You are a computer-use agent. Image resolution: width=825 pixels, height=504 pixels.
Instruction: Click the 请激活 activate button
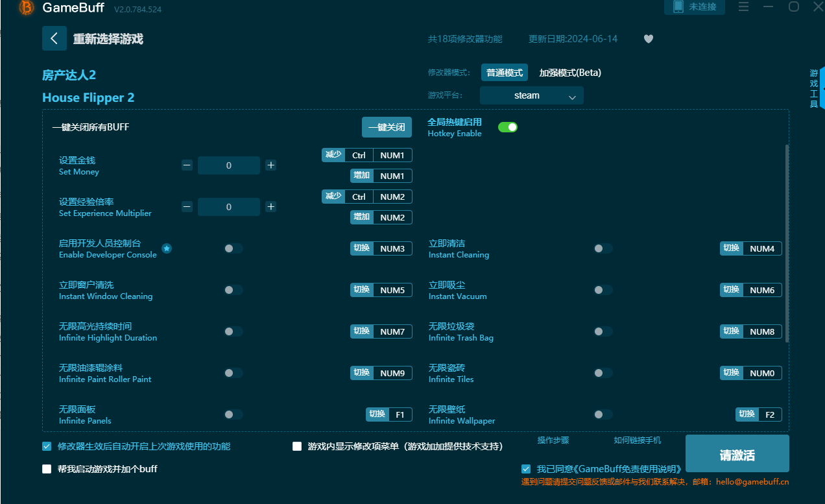(x=737, y=453)
